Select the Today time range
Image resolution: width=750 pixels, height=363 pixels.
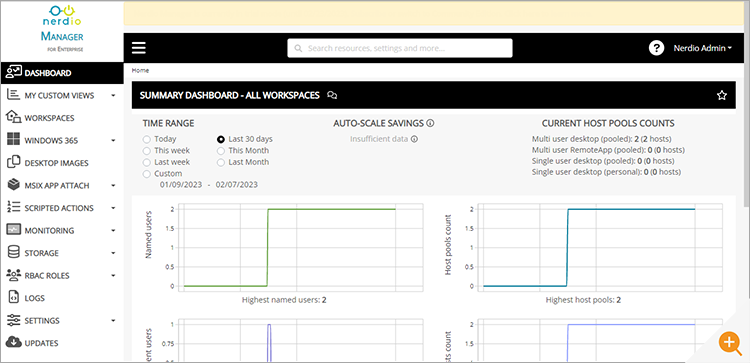coord(146,139)
